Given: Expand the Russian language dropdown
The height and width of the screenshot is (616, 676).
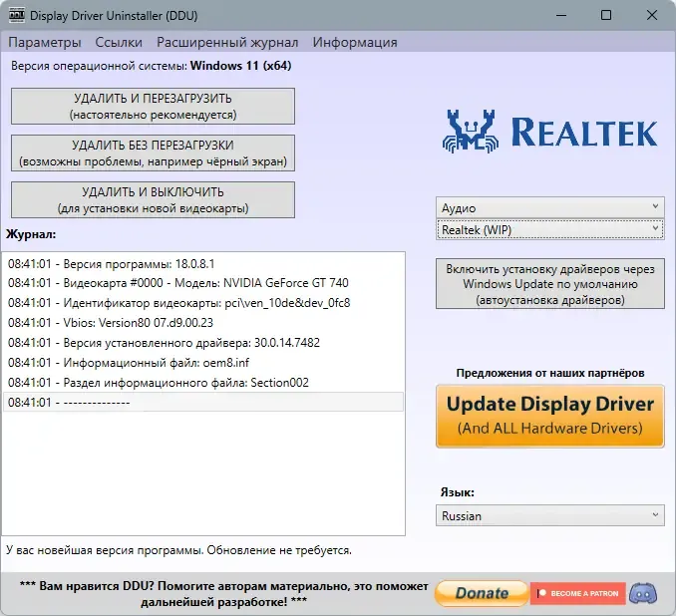Looking at the screenshot, I should click(x=549, y=515).
